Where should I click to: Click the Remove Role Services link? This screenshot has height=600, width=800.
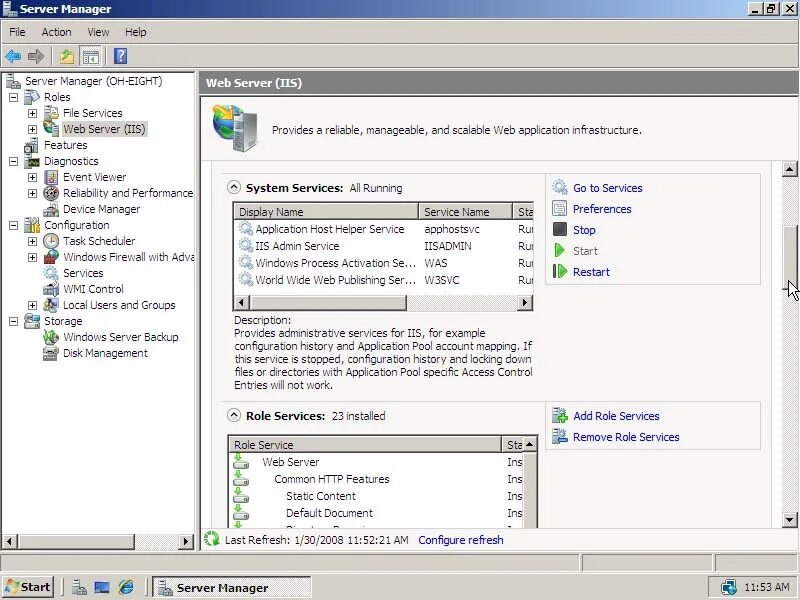point(626,437)
